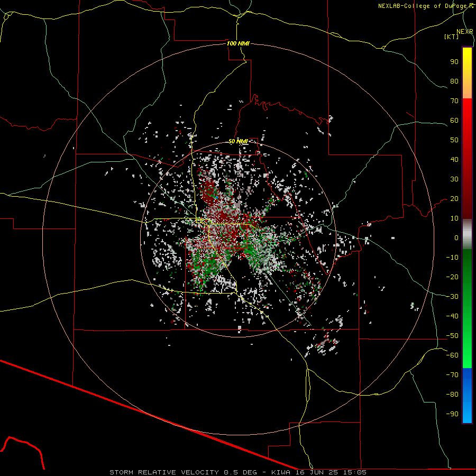
Task: Click the -60 value on the velocity scale
Action: [452, 355]
